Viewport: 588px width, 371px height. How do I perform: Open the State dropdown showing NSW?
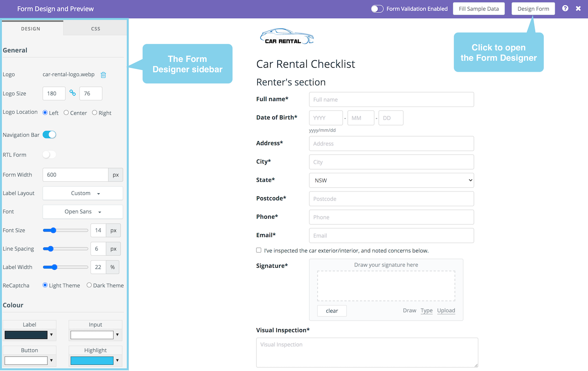click(x=391, y=180)
